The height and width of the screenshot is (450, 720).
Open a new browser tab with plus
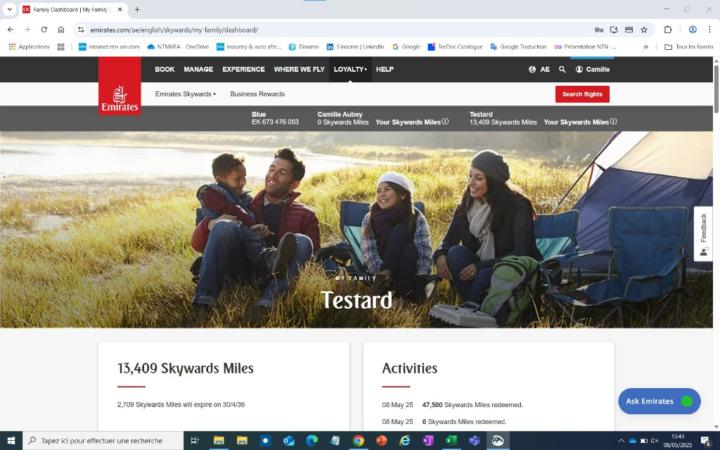click(x=137, y=9)
